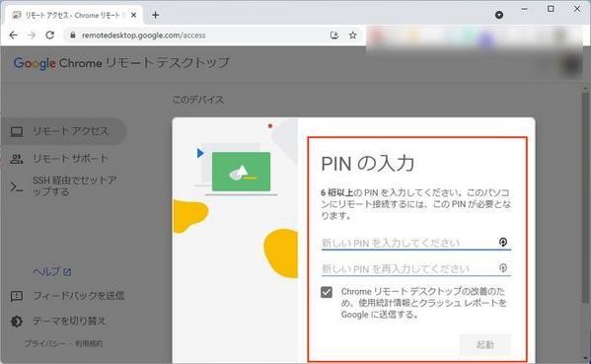Close the Chrome Remote Desktop tab
This screenshot has height=364, width=591.
tap(133, 15)
